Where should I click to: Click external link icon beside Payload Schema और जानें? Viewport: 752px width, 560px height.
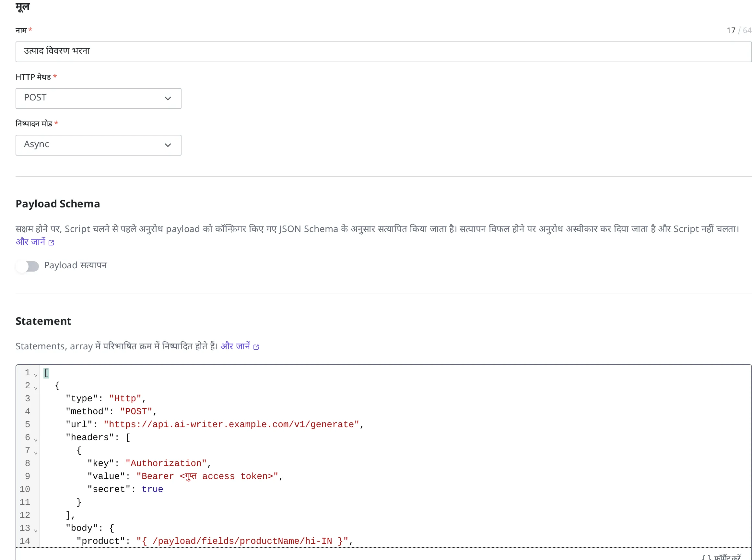pos(51,243)
